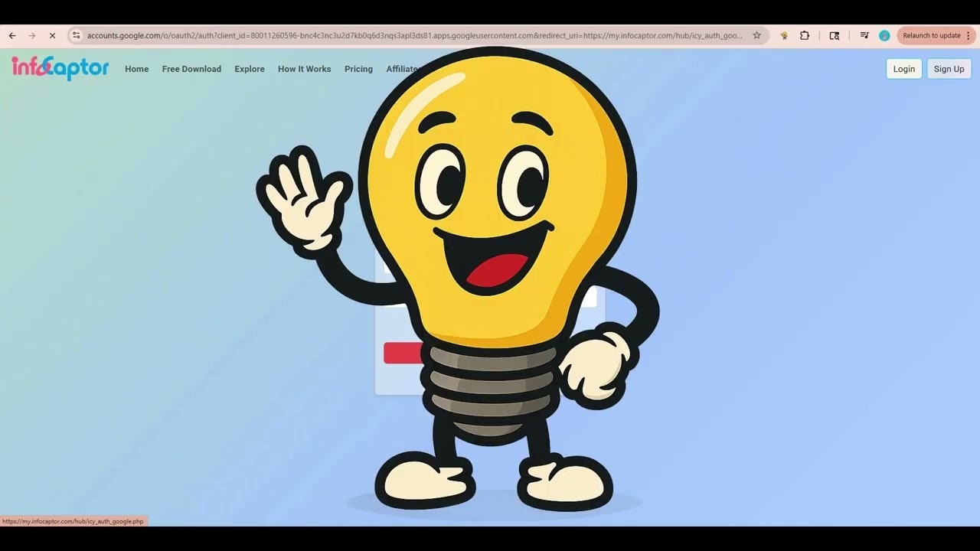The height and width of the screenshot is (551, 980).
Task: Open the side panel search icon
Action: tap(834, 35)
